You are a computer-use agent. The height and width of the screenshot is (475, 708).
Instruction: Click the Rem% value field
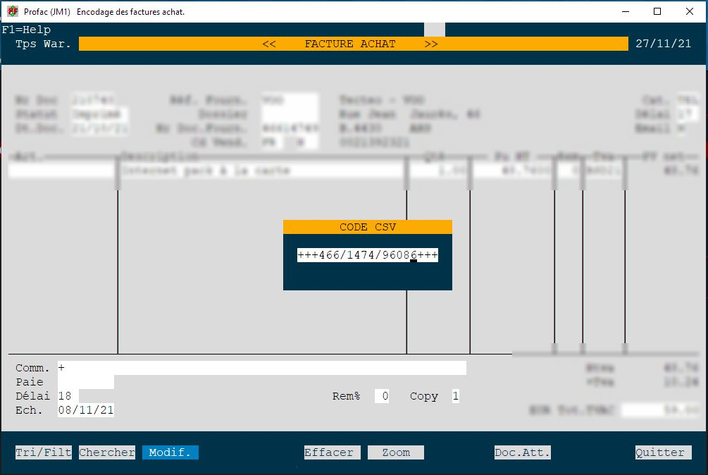click(x=382, y=396)
